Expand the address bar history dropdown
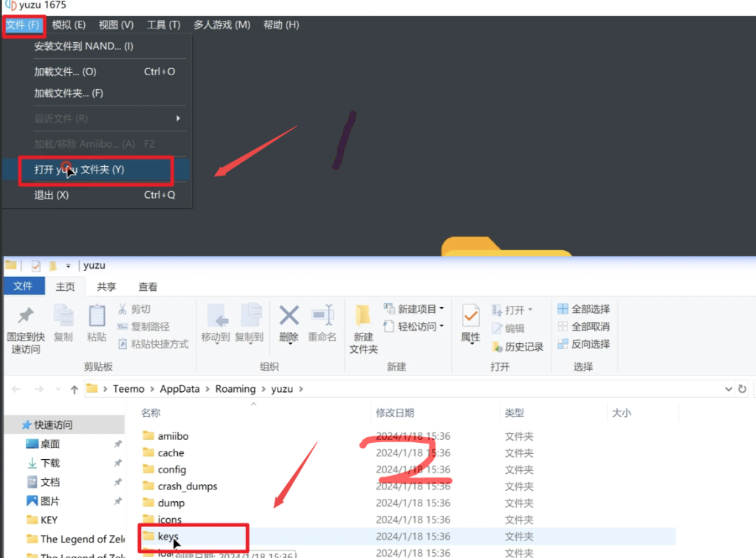The height and width of the screenshot is (558, 756). point(728,389)
